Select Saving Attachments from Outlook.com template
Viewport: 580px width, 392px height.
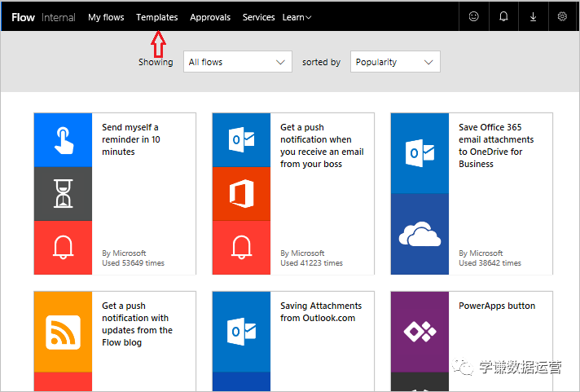pos(321,311)
